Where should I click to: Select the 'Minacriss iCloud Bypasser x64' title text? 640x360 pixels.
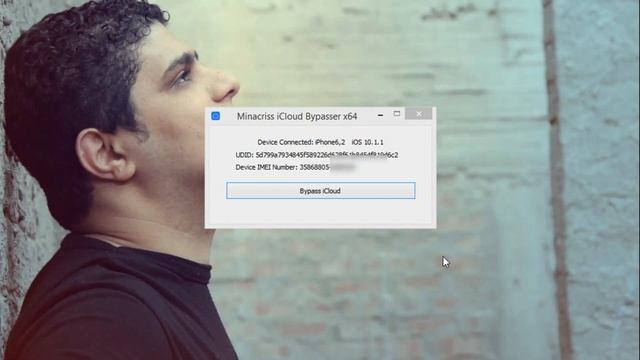coord(297,116)
